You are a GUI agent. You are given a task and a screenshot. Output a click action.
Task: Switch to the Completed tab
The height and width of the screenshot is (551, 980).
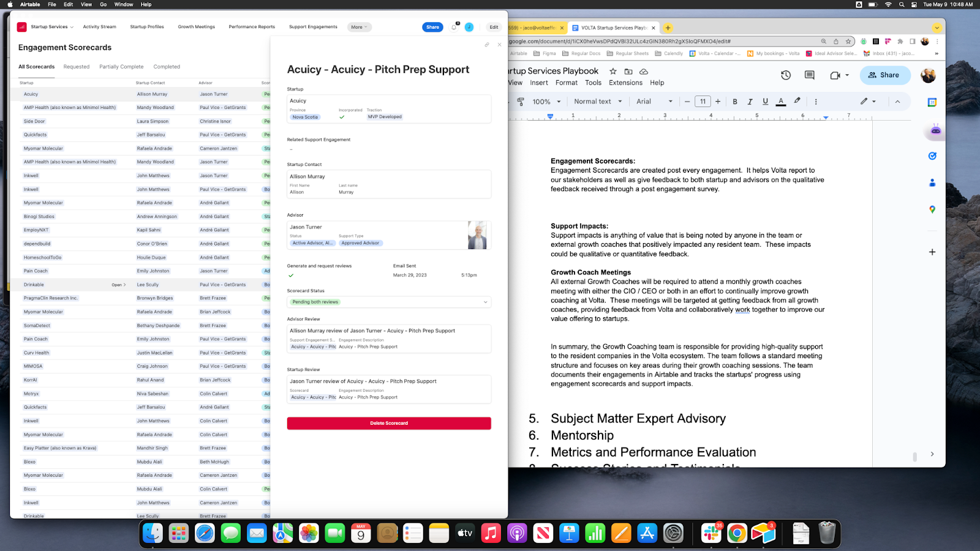pyautogui.click(x=167, y=67)
